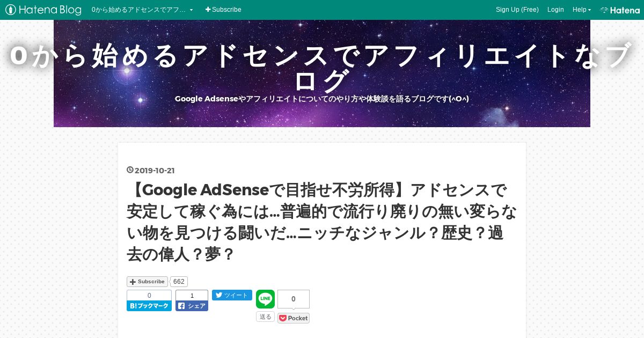
Task: Click the Facebook share count 1
Action: click(x=192, y=296)
